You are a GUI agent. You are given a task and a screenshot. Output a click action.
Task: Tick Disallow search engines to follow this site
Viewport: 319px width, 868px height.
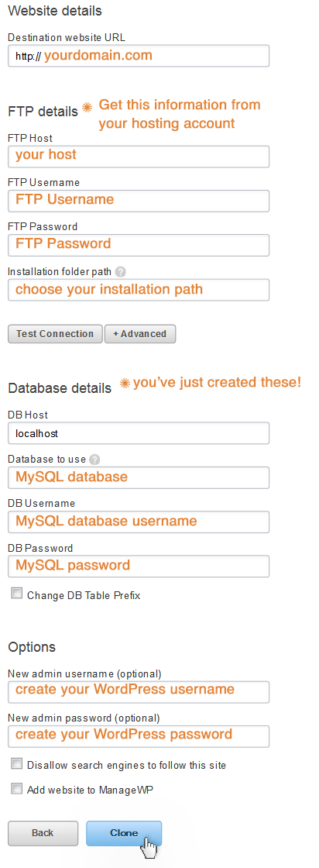(17, 764)
